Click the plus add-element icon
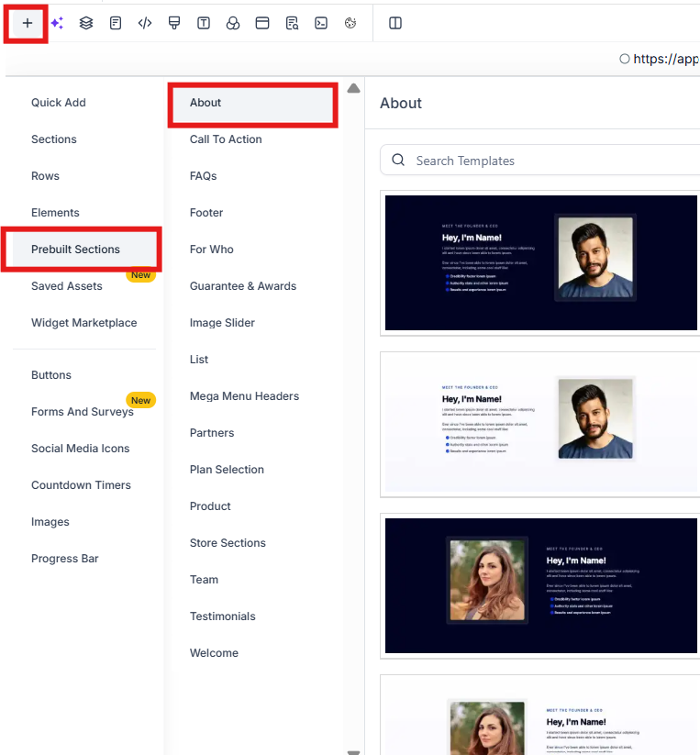The width and height of the screenshot is (700, 755). (x=28, y=23)
